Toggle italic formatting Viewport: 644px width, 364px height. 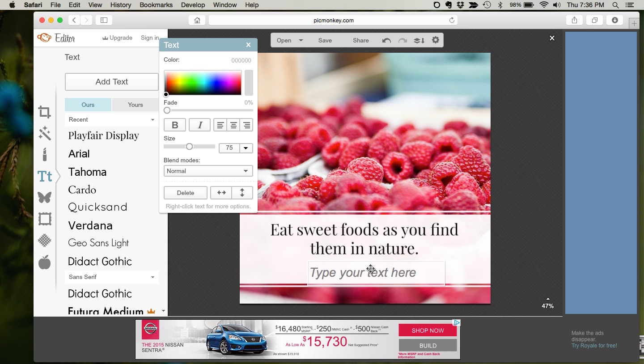tap(199, 125)
